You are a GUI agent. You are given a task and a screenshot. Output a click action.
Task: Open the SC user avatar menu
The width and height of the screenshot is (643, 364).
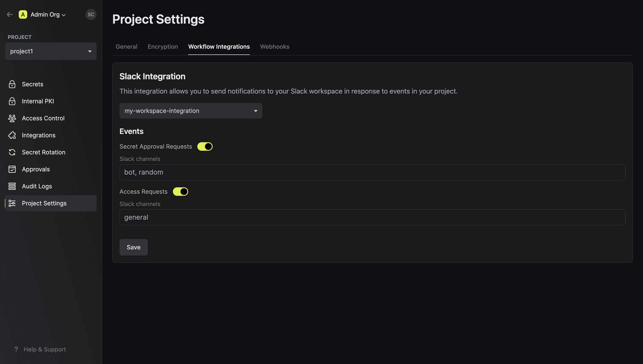[91, 14]
